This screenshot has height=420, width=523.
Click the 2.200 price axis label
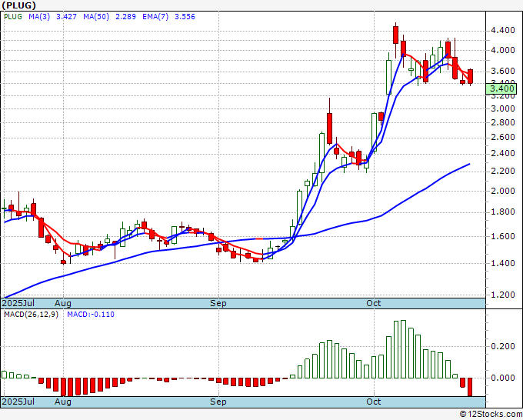[x=503, y=171]
